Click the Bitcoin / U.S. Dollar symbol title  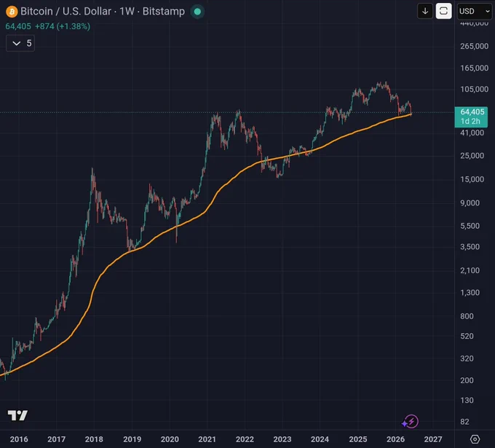[66, 12]
